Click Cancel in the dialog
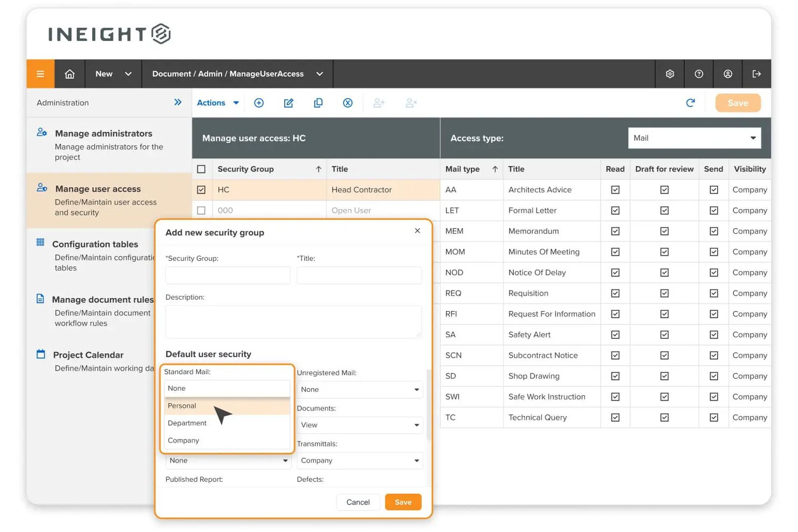The height and width of the screenshot is (532, 798). coord(358,502)
